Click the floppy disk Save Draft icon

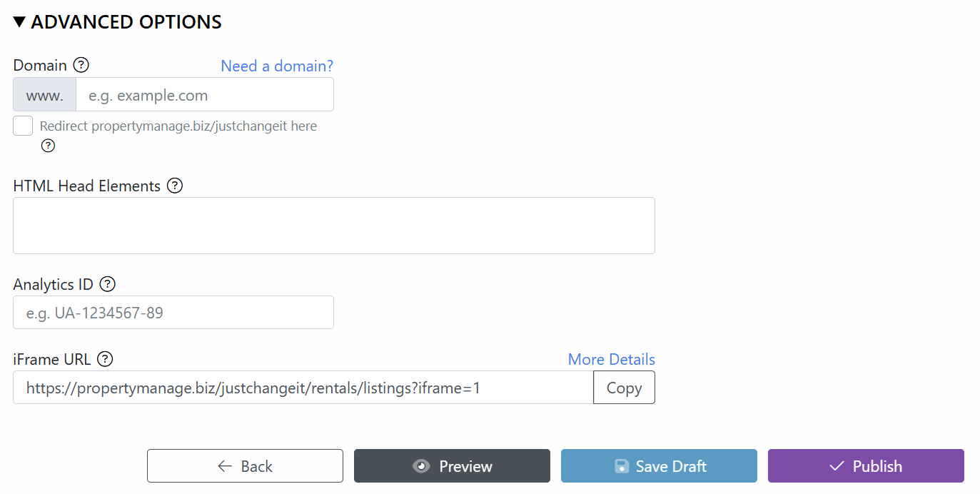coord(622,466)
